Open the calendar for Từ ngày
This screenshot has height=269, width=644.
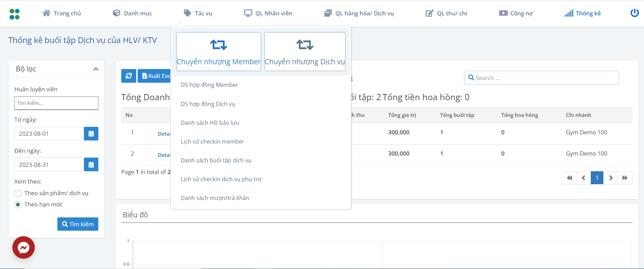[91, 134]
